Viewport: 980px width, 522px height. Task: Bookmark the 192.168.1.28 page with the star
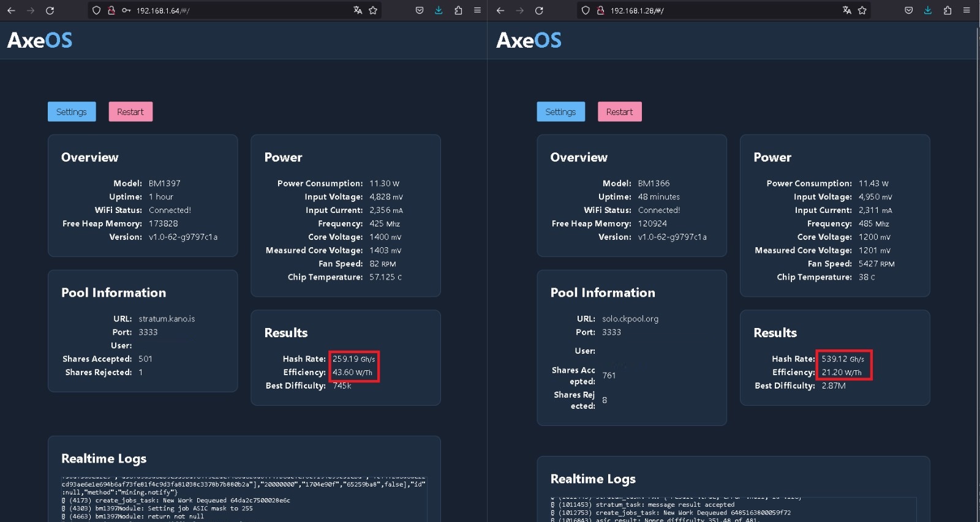coord(862,10)
